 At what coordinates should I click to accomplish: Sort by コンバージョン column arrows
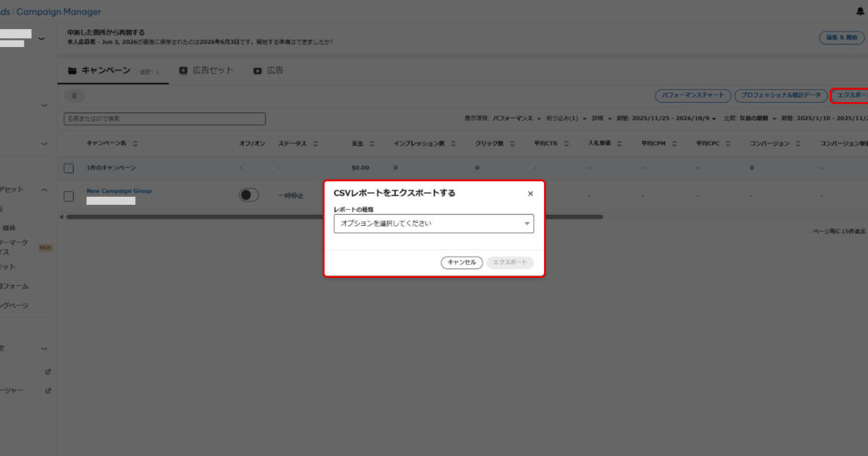point(798,143)
